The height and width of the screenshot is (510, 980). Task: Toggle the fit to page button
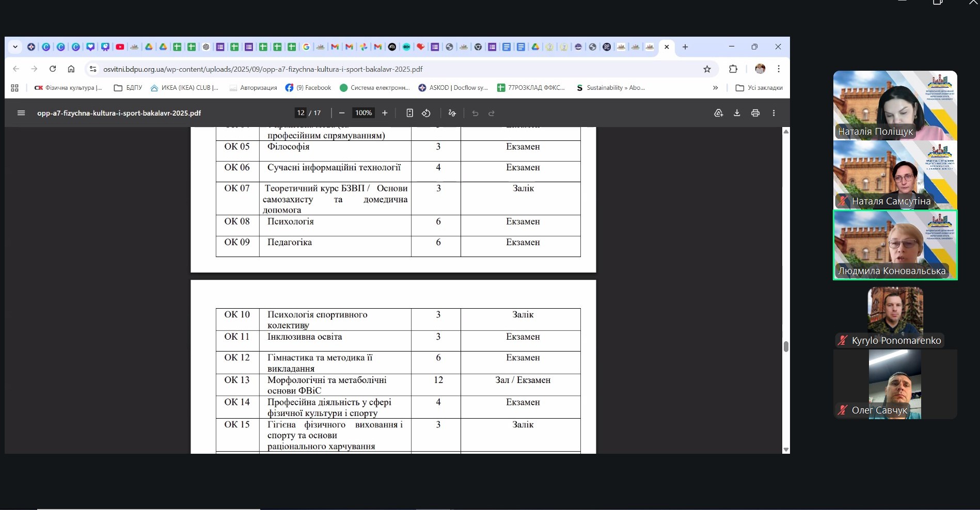point(409,113)
